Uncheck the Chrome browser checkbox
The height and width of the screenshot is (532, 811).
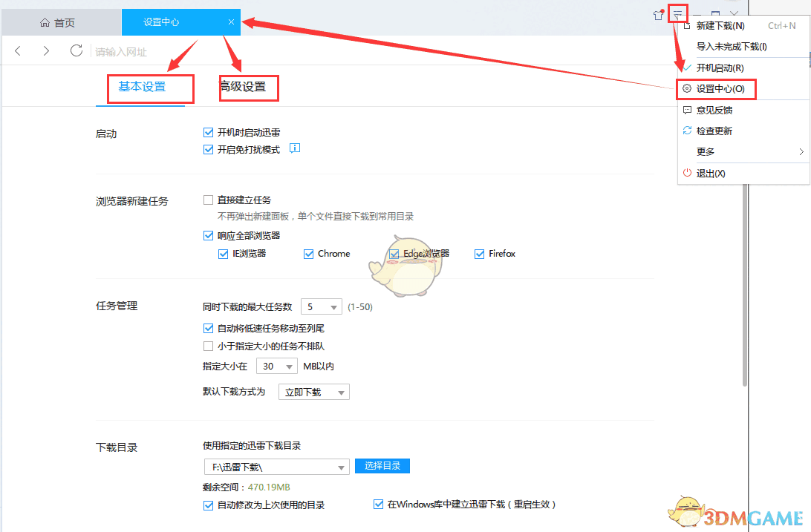(x=308, y=253)
